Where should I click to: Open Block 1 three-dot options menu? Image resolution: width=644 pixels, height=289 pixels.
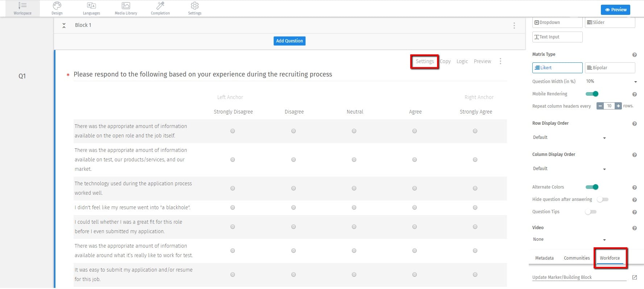[514, 25]
